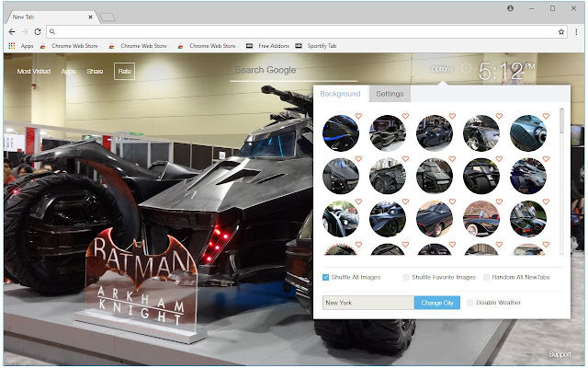The width and height of the screenshot is (588, 368).
Task: Go back with the browser back arrow
Action: tap(12, 32)
